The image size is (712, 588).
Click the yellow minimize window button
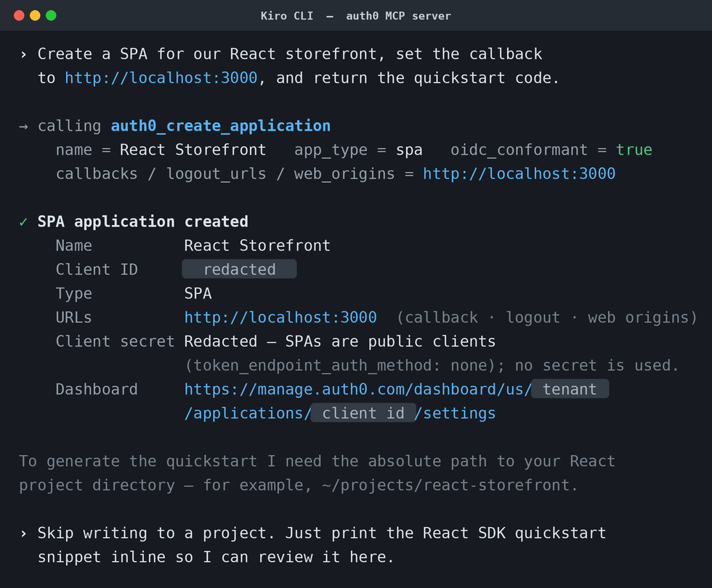(x=35, y=15)
